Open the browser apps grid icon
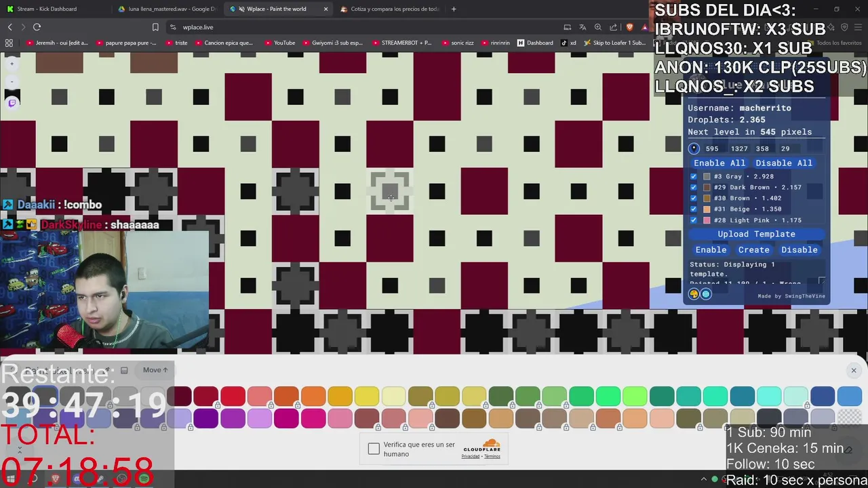Viewport: 868px width, 488px height. pyautogui.click(x=9, y=43)
